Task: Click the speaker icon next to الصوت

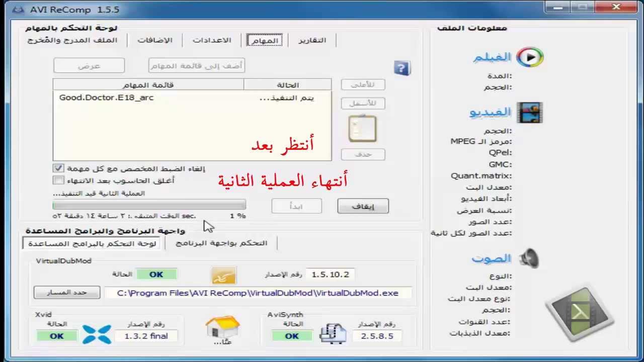Action: 529,258
